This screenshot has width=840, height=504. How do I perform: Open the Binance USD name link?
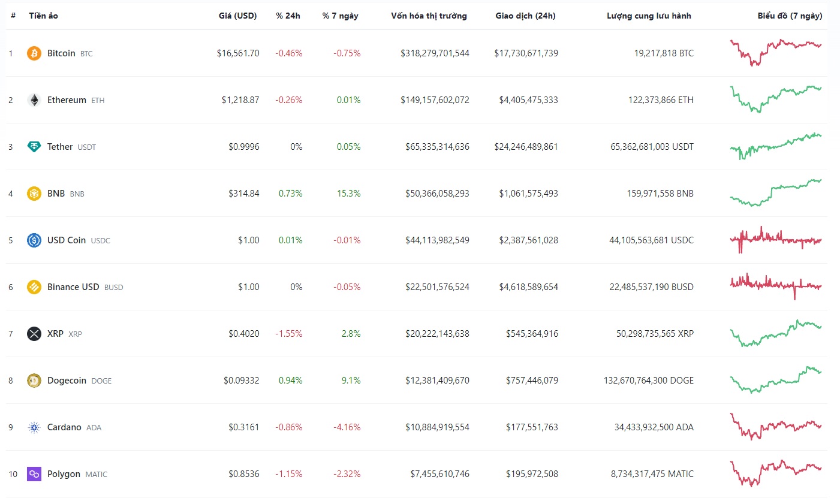tap(73, 287)
